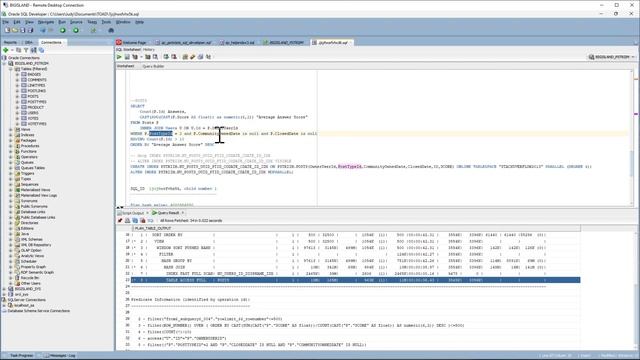The image size is (640, 360).
Task: Switch to the Query Builder tab
Action: click(153, 66)
